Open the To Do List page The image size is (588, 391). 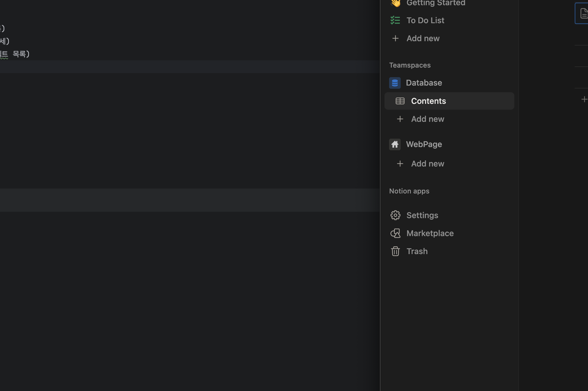tap(425, 20)
